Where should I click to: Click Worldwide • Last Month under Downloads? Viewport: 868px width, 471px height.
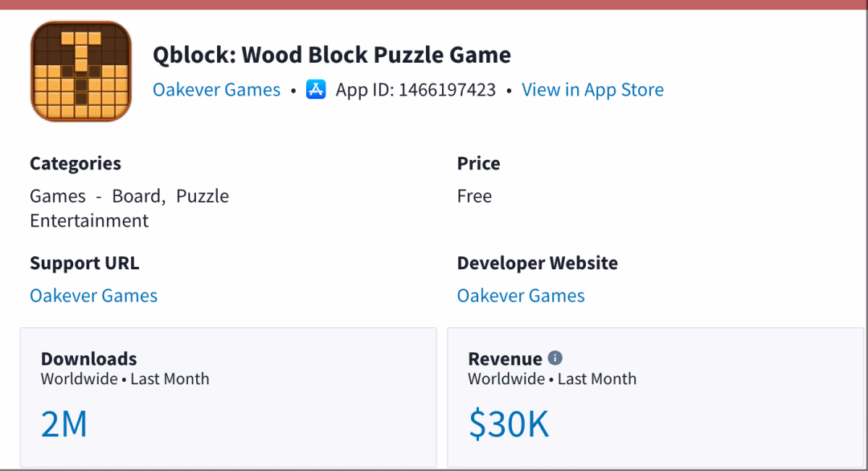(x=125, y=379)
